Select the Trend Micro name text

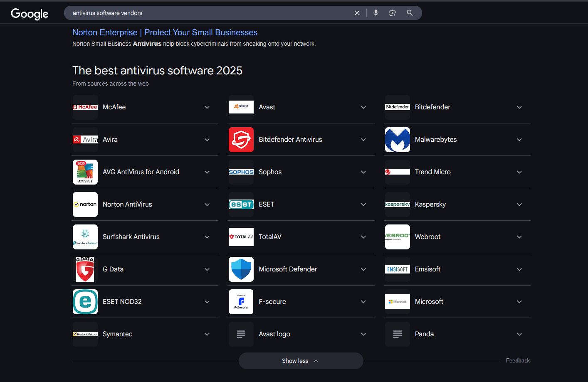coord(433,172)
